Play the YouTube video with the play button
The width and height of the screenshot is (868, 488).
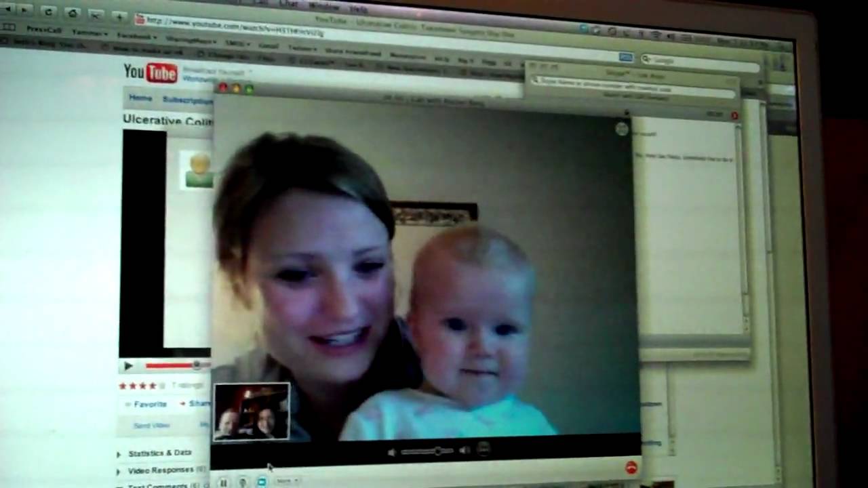coord(129,366)
